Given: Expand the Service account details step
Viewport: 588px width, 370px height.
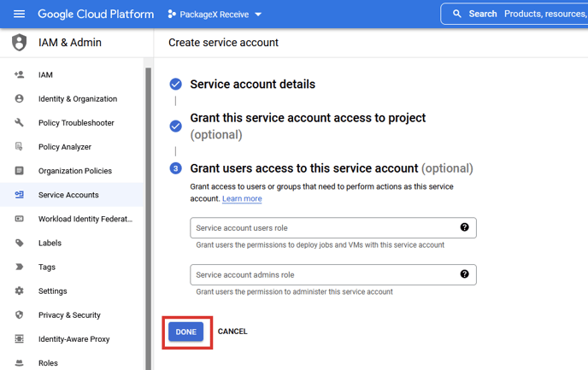Looking at the screenshot, I should [x=252, y=85].
